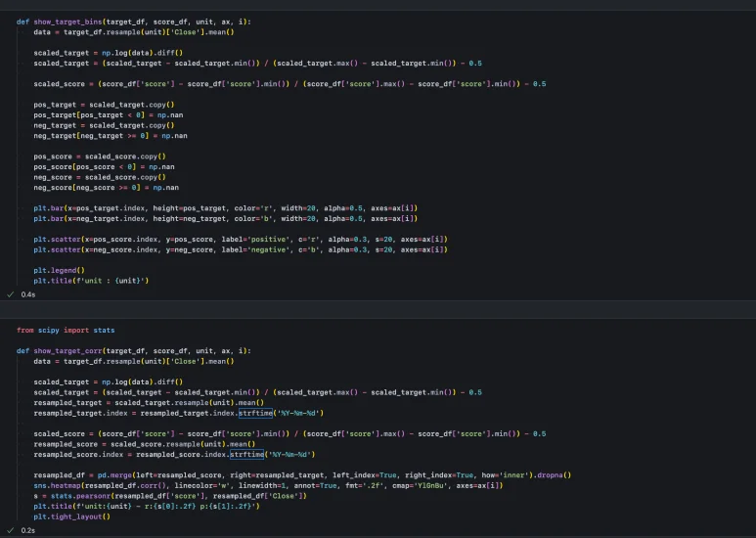Click the pd.merge call

click(105, 474)
